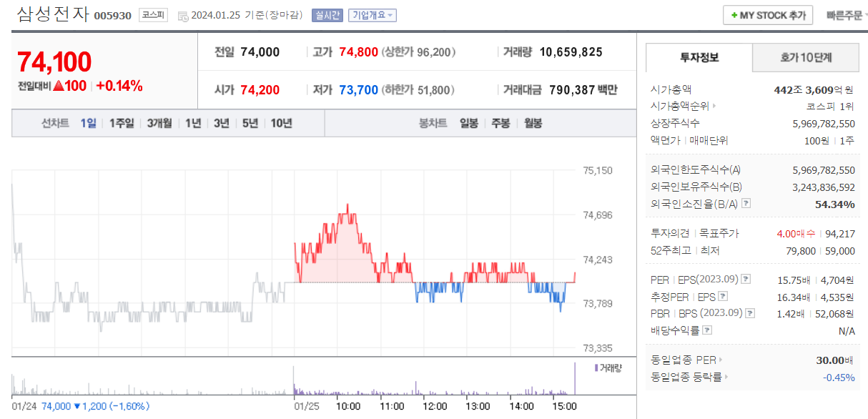
Task: Open help icon beside 배당수익률
Action: (x=708, y=330)
